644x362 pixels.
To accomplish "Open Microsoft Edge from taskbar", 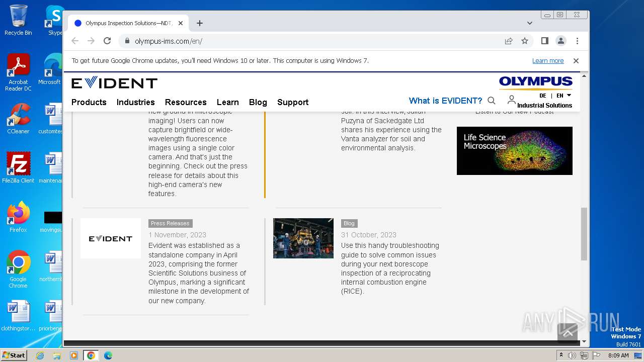I will [108, 355].
